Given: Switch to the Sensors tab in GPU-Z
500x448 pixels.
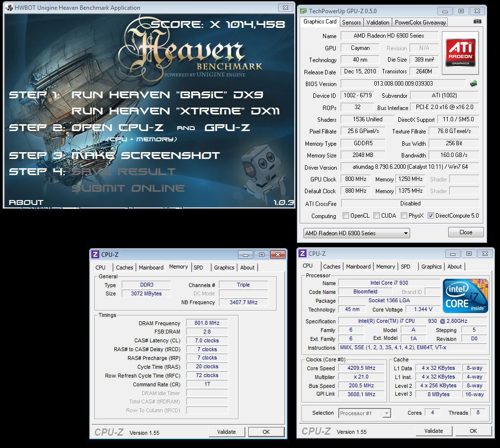Looking at the screenshot, I should tap(351, 22).
